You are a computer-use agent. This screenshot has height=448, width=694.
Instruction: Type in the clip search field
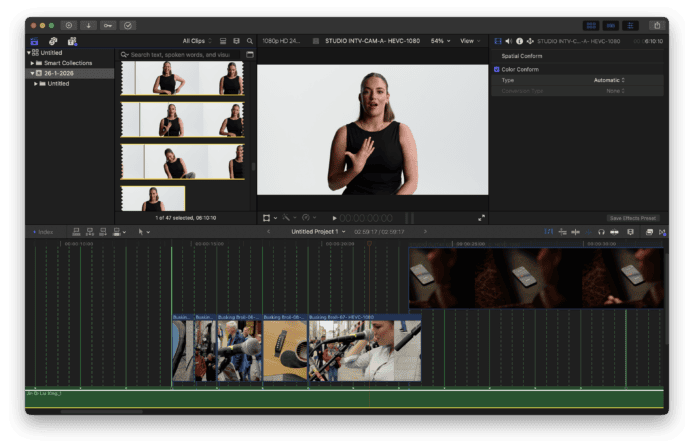click(180, 55)
